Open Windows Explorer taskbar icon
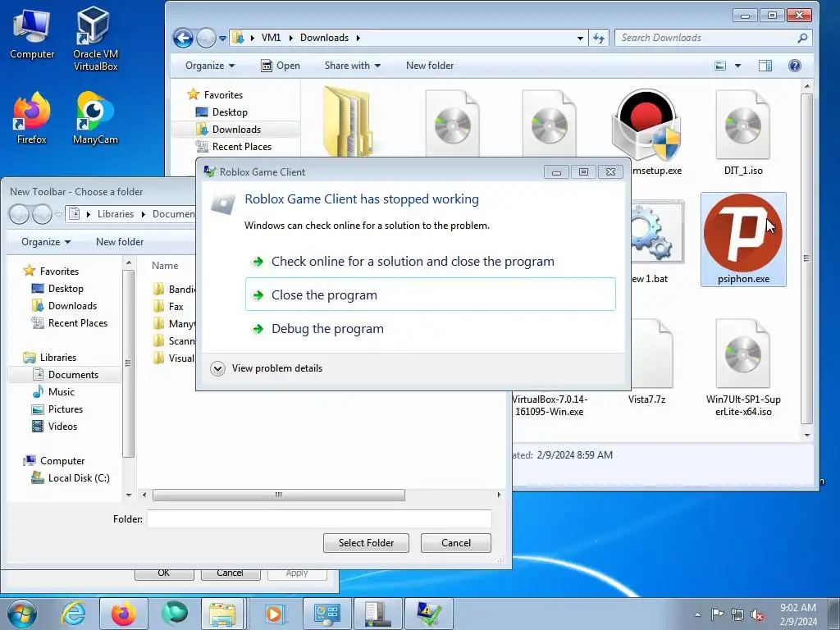Image resolution: width=840 pixels, height=630 pixels. (x=223, y=614)
